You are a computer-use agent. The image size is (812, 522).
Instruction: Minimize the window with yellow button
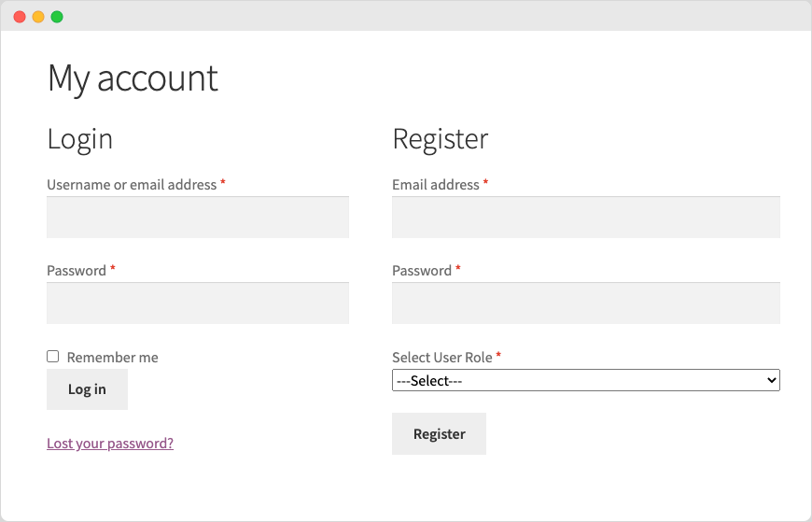38,17
